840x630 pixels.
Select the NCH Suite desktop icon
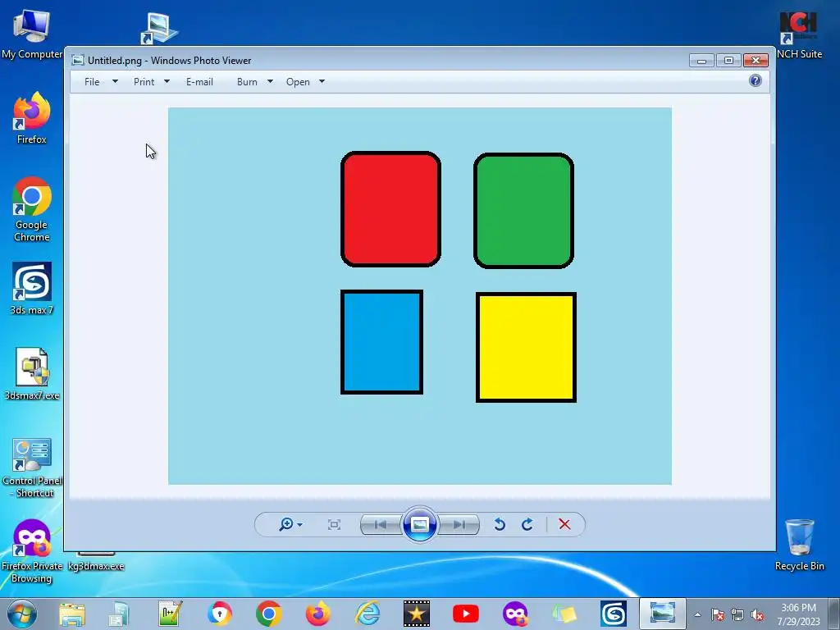click(x=799, y=34)
